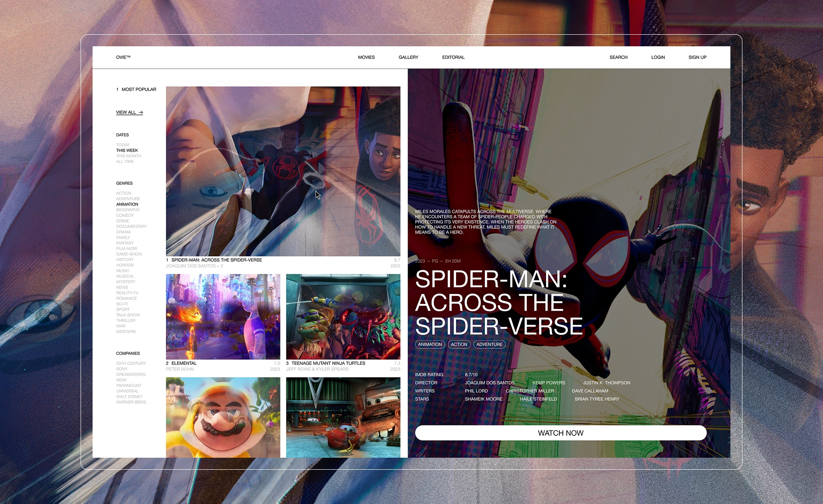Click the OVIE logo in header
Viewport: 823px width, 504px height.
point(123,57)
